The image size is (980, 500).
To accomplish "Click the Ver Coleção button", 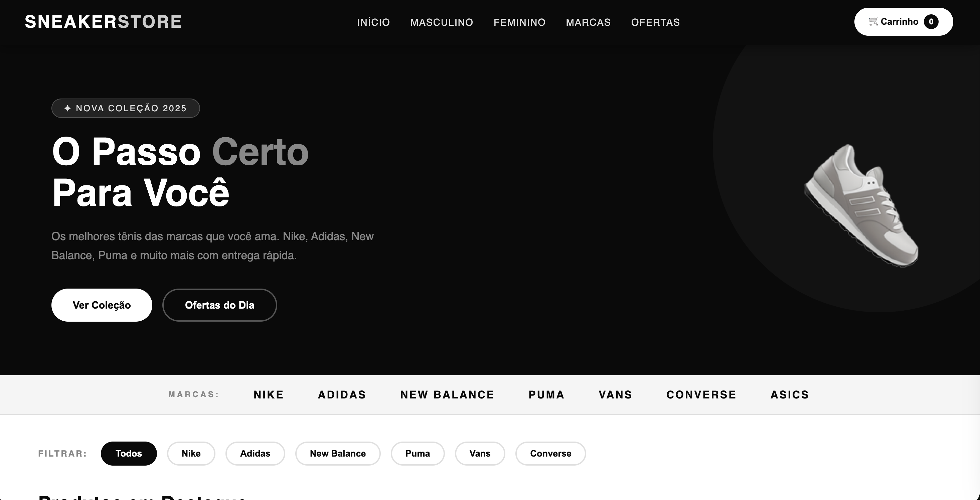I will [x=102, y=305].
